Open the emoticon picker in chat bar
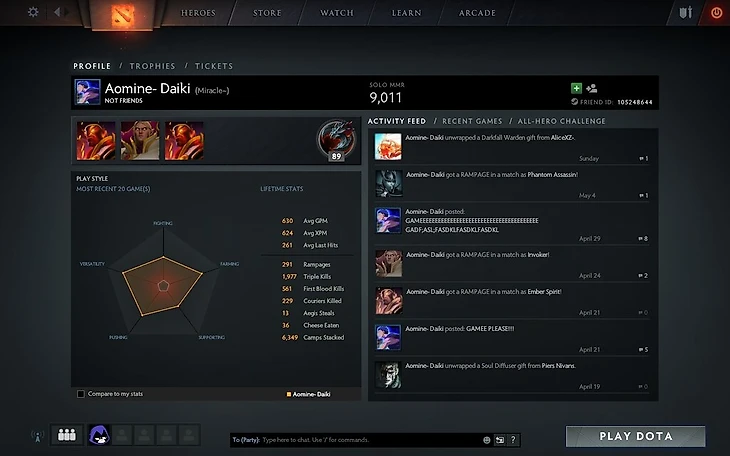 487,440
